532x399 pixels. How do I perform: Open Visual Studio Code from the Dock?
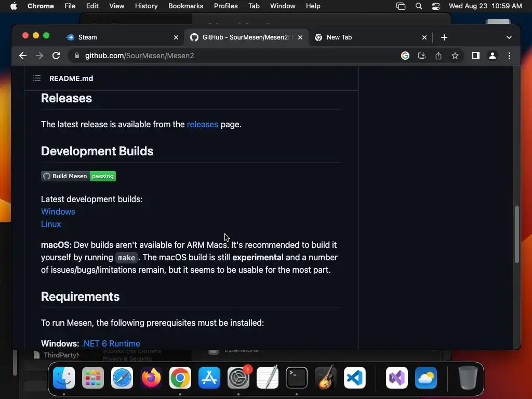pos(355,378)
